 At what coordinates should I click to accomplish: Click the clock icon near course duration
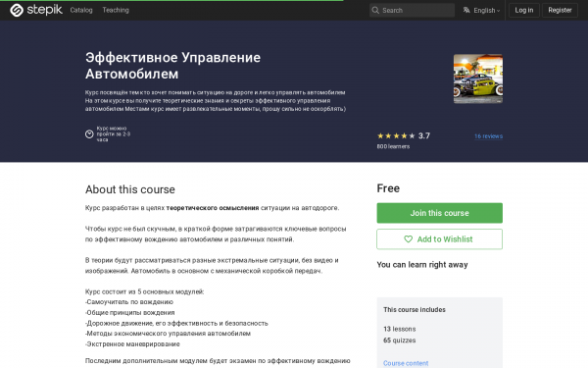tap(89, 134)
